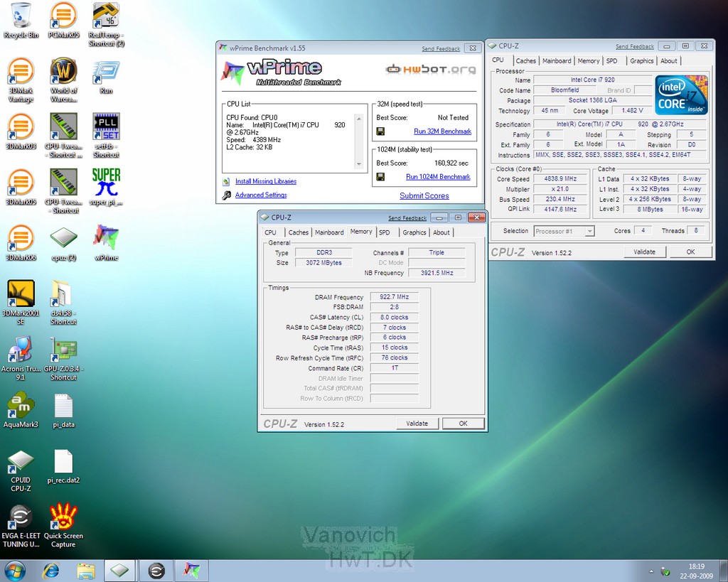Select the wPrime desktop icon

click(x=107, y=243)
